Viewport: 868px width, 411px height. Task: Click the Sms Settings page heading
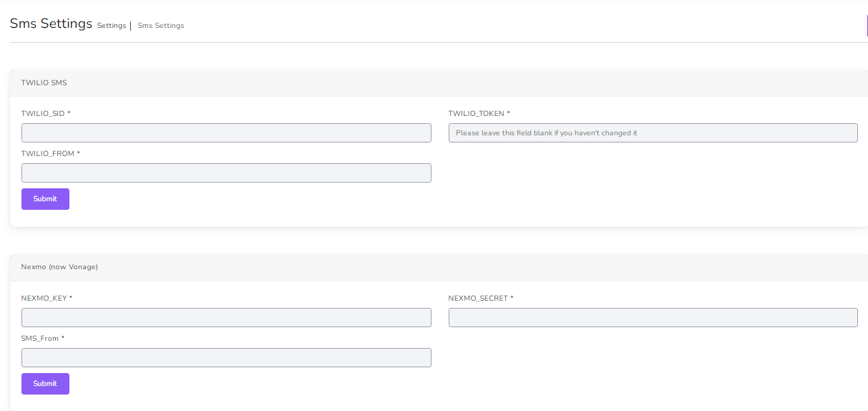coord(51,24)
